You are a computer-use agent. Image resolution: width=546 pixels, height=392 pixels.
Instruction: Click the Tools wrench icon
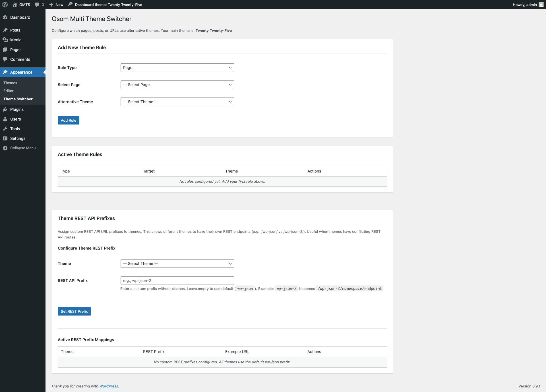tap(5, 129)
